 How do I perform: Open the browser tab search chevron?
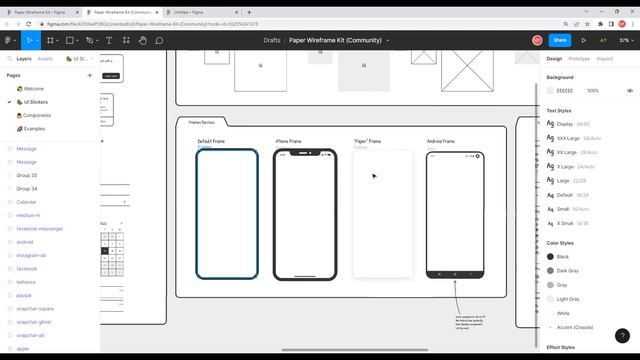[586, 12]
